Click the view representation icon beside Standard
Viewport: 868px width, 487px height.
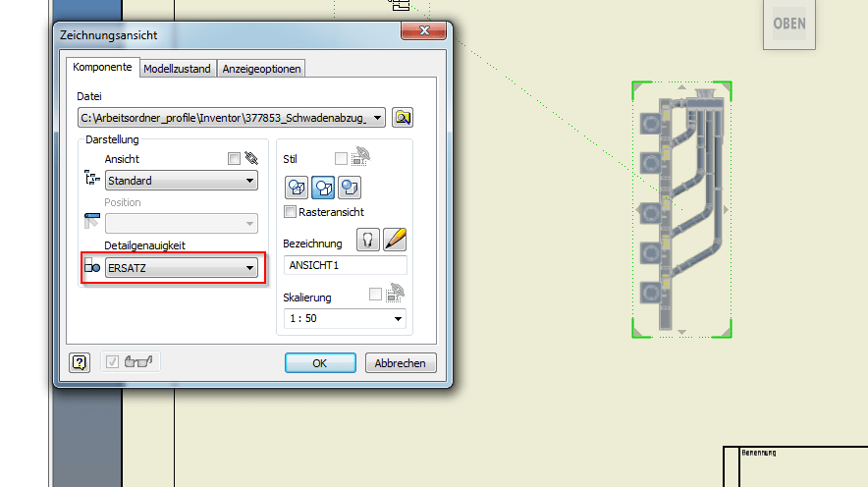click(92, 178)
